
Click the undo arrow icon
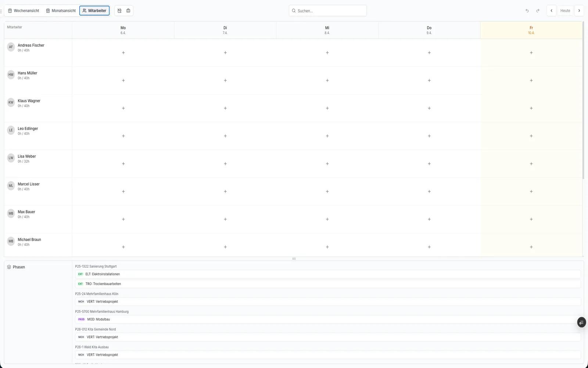[x=527, y=11]
